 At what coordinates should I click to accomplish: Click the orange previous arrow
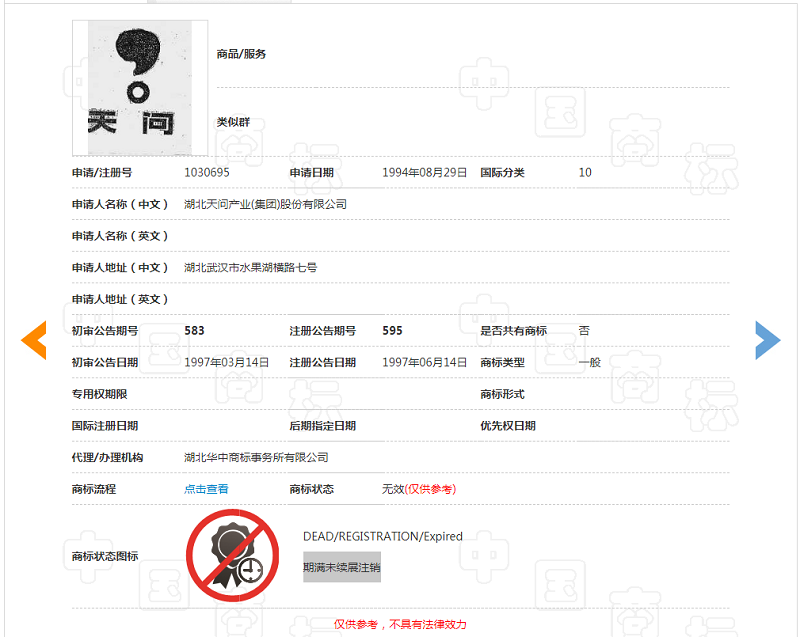click(34, 341)
